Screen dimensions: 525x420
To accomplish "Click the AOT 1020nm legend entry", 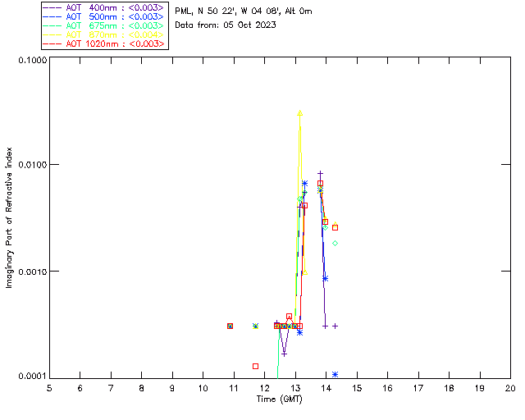I will click(104, 43).
